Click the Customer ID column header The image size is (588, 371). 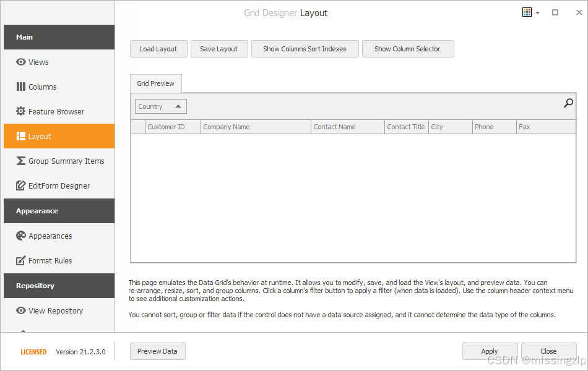coord(173,127)
